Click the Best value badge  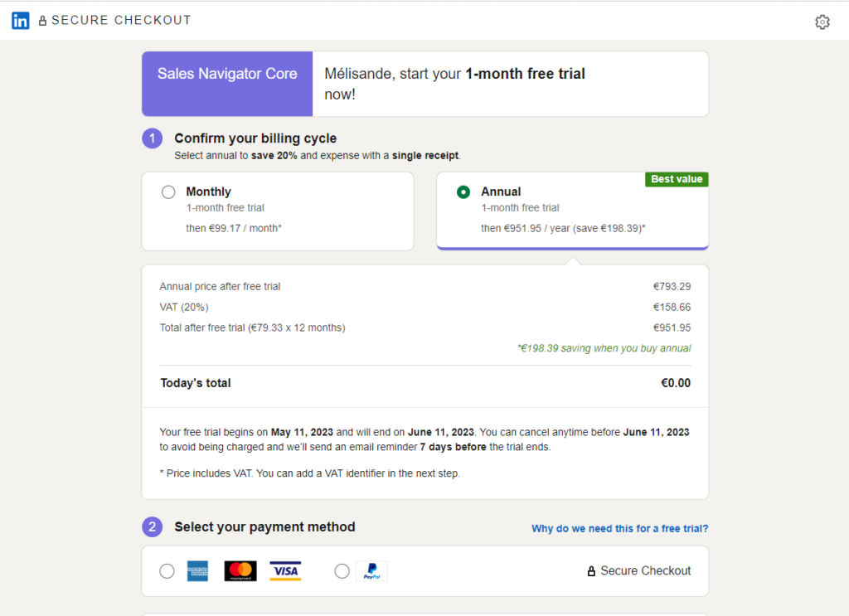pos(677,179)
